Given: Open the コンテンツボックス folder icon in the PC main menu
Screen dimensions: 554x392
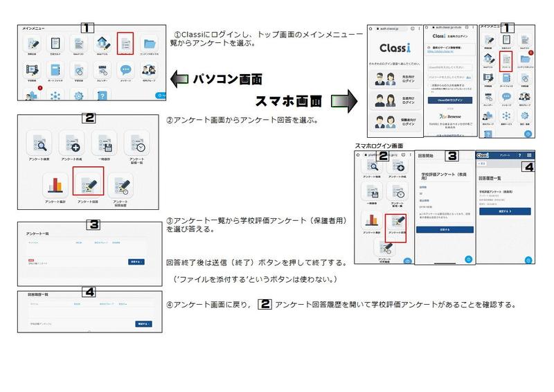Looking at the screenshot, I should click(x=149, y=44).
